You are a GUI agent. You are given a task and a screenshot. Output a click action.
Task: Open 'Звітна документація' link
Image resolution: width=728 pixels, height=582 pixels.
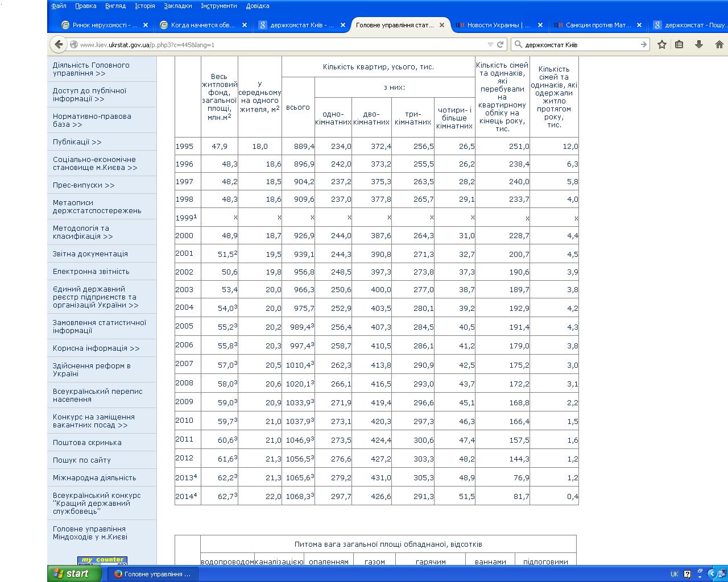(90, 254)
